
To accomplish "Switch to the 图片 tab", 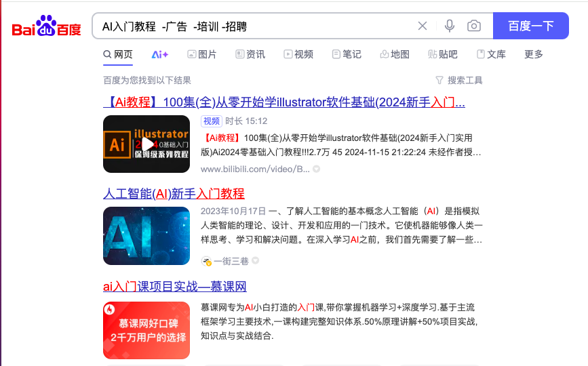I will [202, 55].
